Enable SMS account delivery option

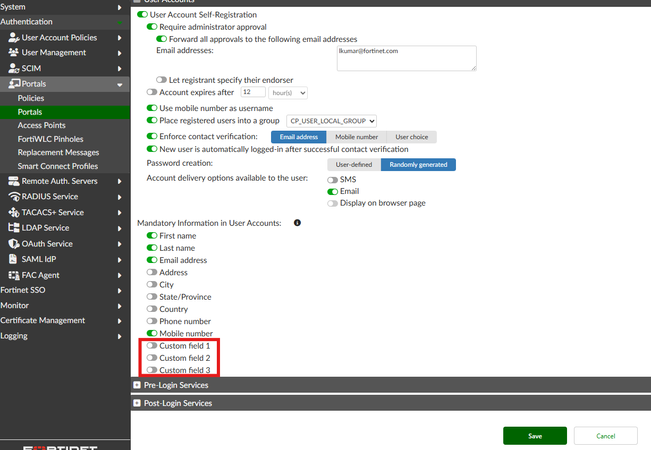[333, 180]
